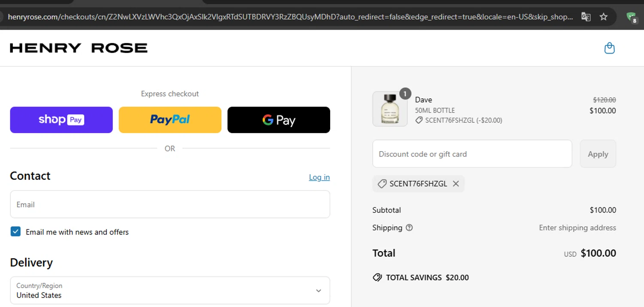
Task: Bookmark this page with the star icon
Action: pyautogui.click(x=604, y=17)
